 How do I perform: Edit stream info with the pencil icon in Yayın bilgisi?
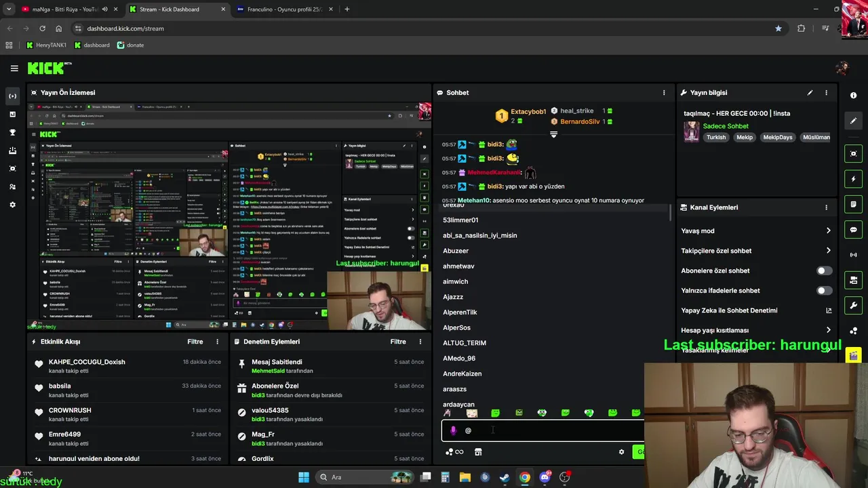810,93
